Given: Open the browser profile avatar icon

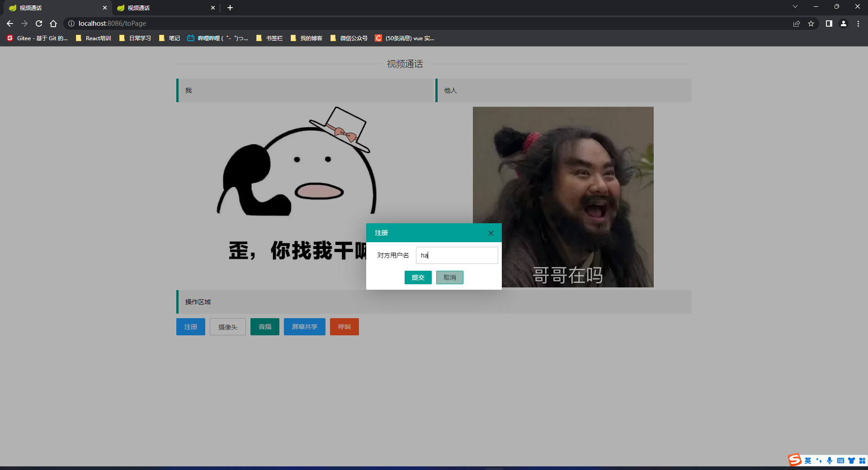Looking at the screenshot, I should [844, 23].
